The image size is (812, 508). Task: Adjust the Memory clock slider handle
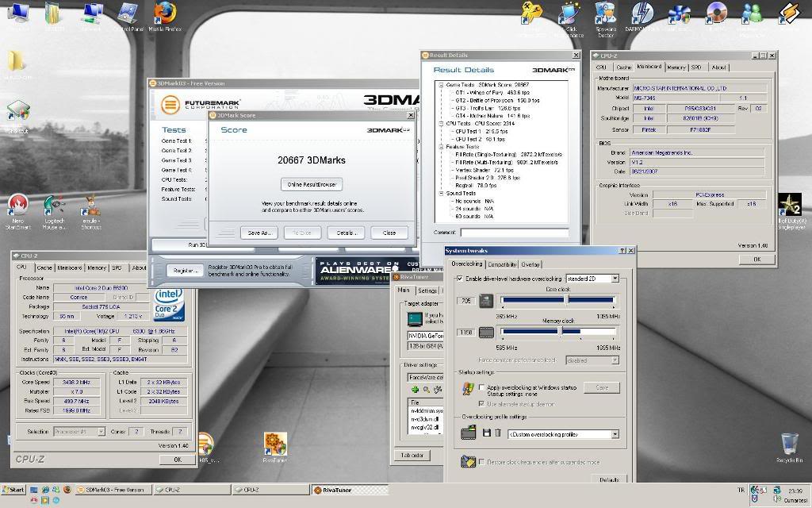(561, 331)
